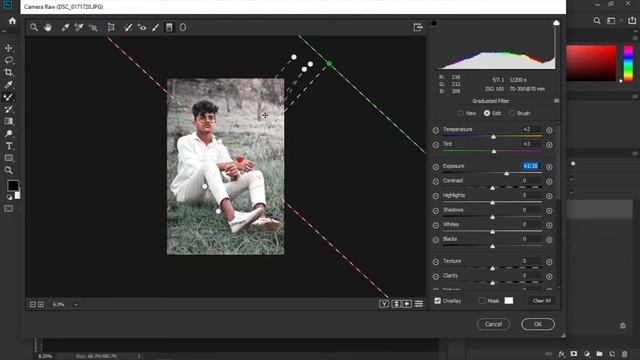Open Graduated Filter panel menu
This screenshot has height=360, width=640.
556,101
